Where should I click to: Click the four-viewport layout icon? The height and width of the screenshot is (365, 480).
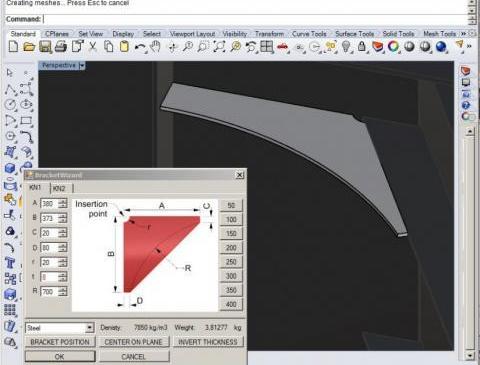(267, 46)
